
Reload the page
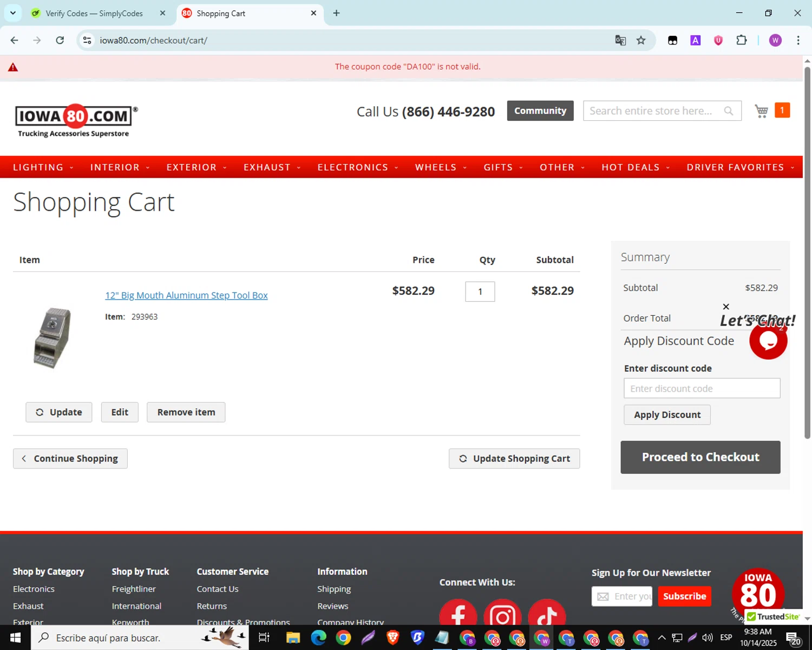pyautogui.click(x=60, y=40)
